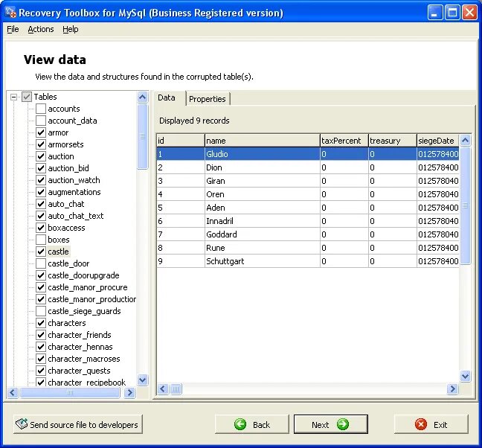The width and height of the screenshot is (482, 448).
Task: Click the data grid scroll-right arrow
Action: [x=452, y=389]
